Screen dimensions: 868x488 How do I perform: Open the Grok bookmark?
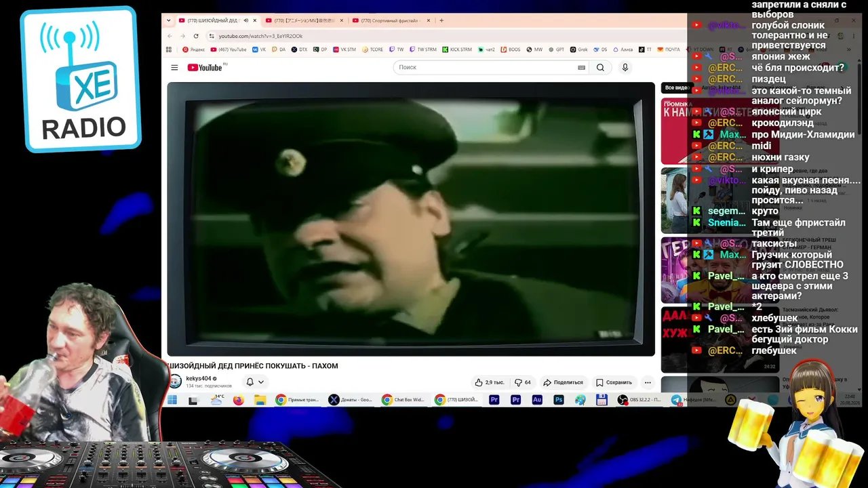click(x=578, y=49)
